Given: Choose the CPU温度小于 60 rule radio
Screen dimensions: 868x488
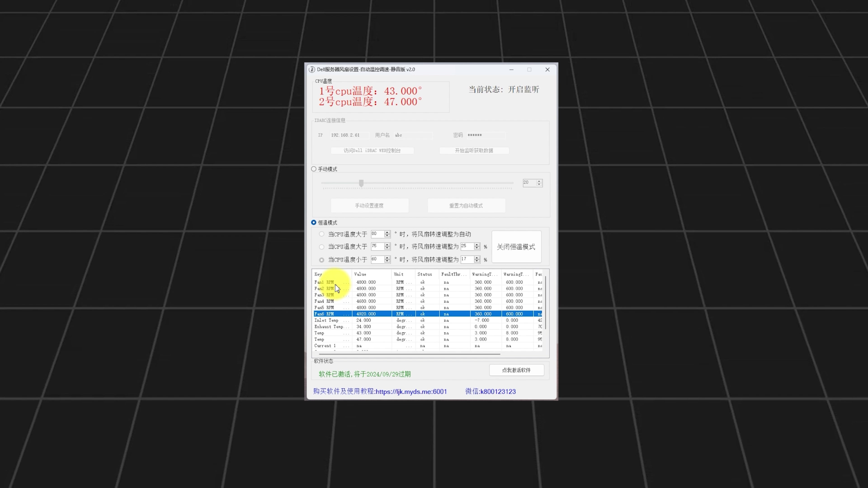Looking at the screenshot, I should 321,260.
